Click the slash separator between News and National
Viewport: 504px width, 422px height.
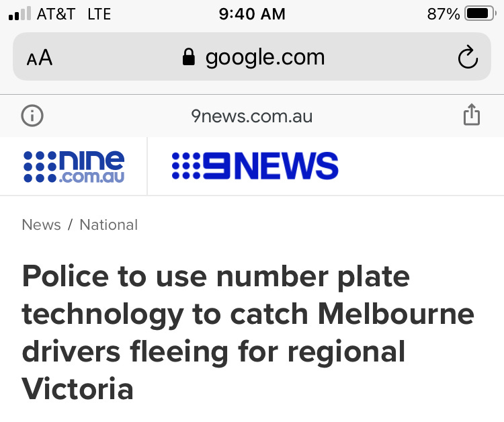coord(71,224)
